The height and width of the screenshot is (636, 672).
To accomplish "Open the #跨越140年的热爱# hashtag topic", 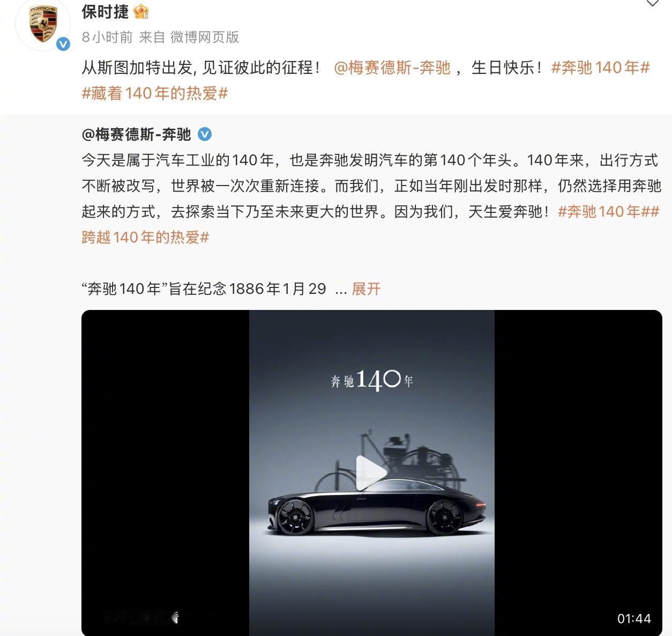I will click(145, 237).
